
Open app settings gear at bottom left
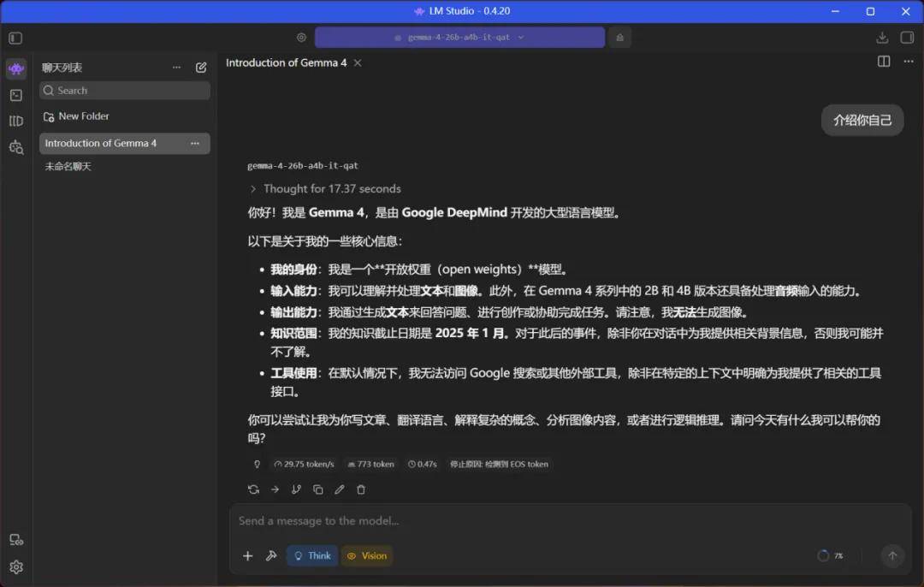tap(16, 567)
